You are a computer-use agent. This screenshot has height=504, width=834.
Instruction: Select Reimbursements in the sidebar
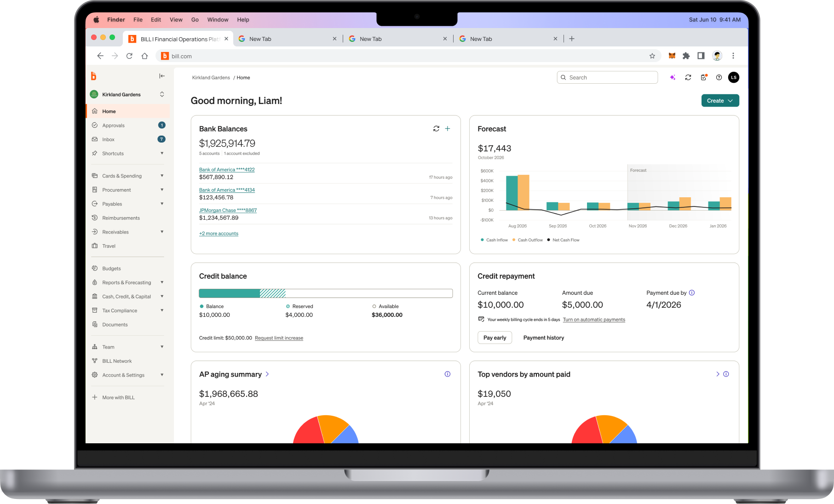pos(121,218)
